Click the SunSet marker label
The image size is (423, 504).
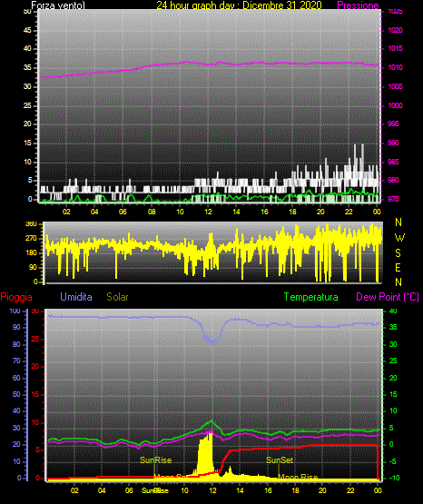tap(280, 460)
